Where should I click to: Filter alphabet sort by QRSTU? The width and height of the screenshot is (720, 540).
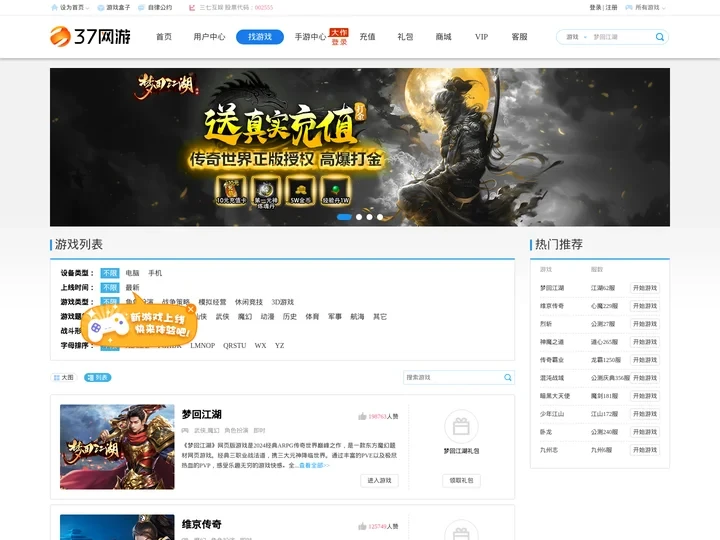pos(235,346)
